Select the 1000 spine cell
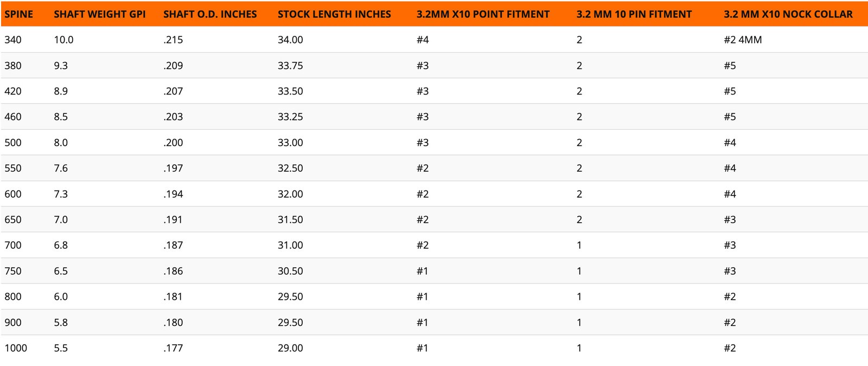 (16, 348)
